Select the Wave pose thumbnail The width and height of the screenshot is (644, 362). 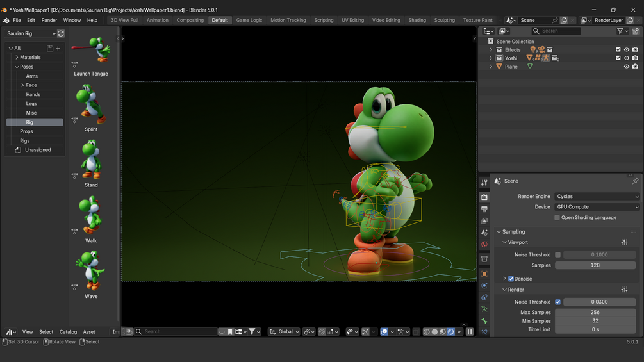click(x=91, y=271)
